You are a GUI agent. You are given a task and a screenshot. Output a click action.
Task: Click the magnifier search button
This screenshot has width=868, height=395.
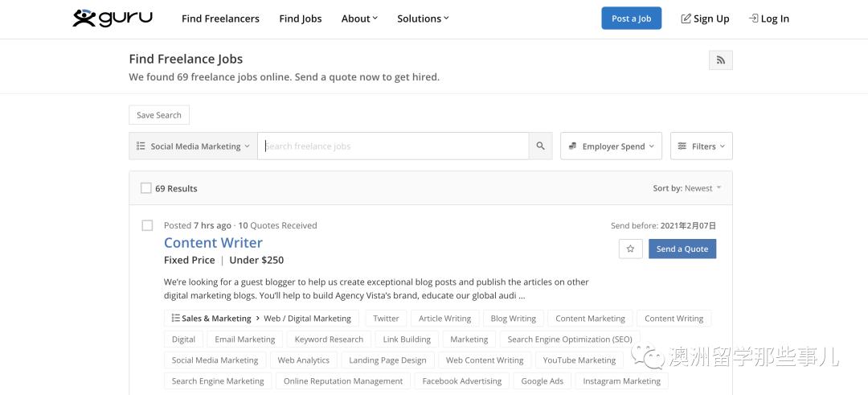click(540, 146)
